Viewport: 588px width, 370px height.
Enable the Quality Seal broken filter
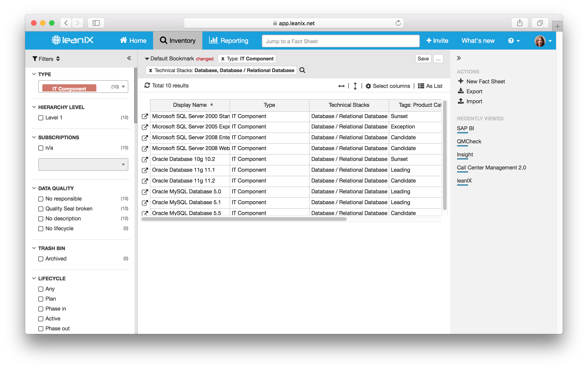point(41,209)
